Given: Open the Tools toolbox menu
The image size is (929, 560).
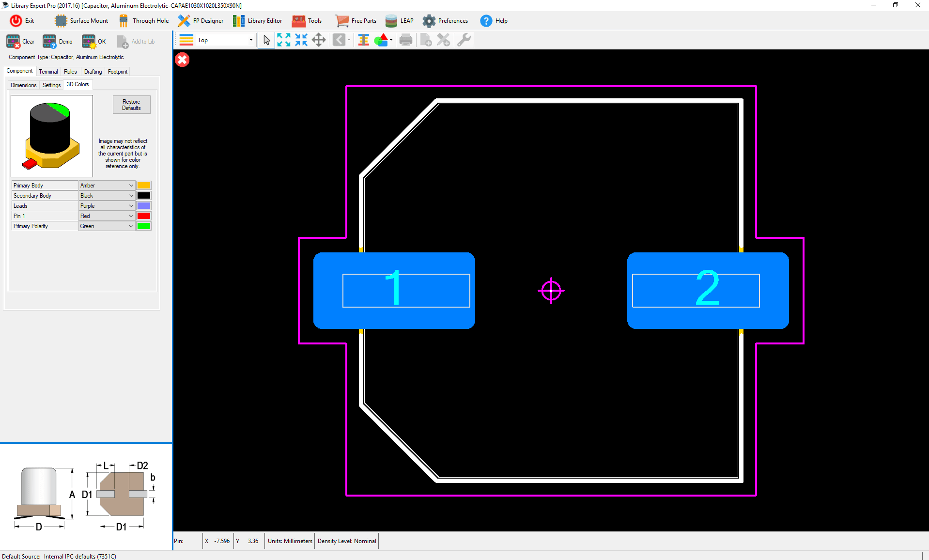Looking at the screenshot, I should [x=307, y=21].
